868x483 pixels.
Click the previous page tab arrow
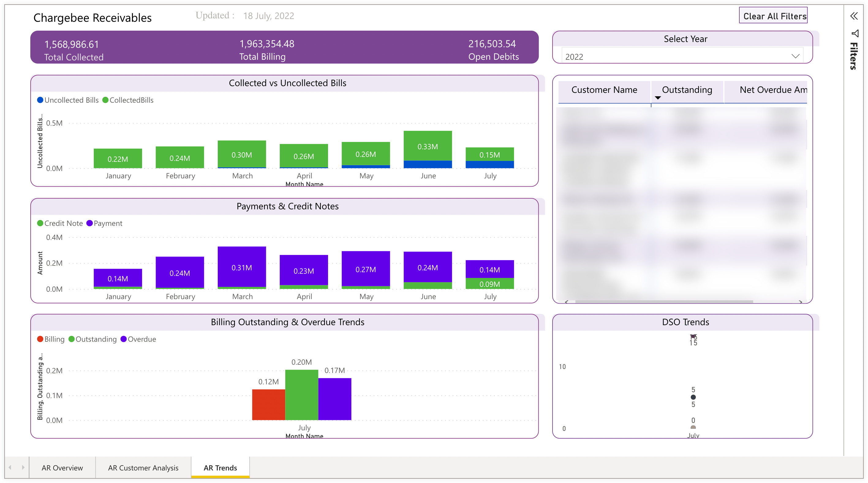tap(10, 467)
